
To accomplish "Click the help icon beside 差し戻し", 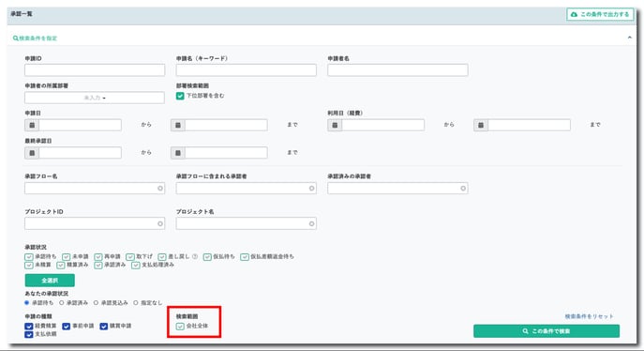I will tap(195, 256).
